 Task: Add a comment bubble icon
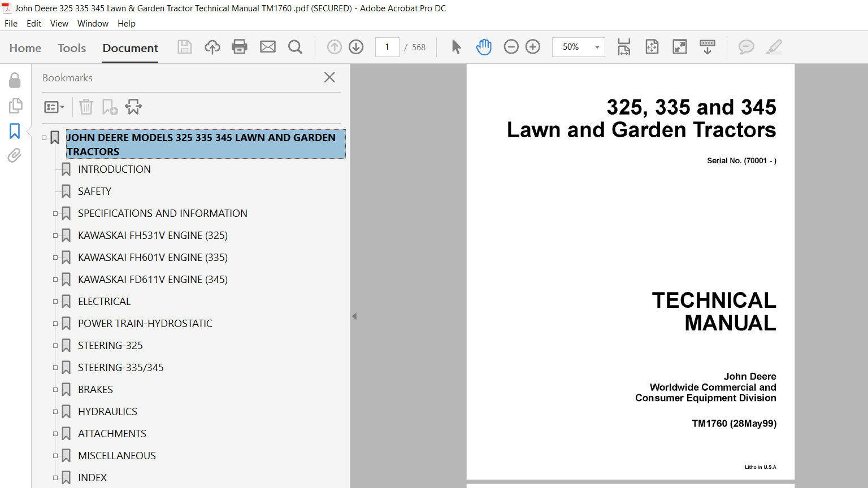[747, 47]
